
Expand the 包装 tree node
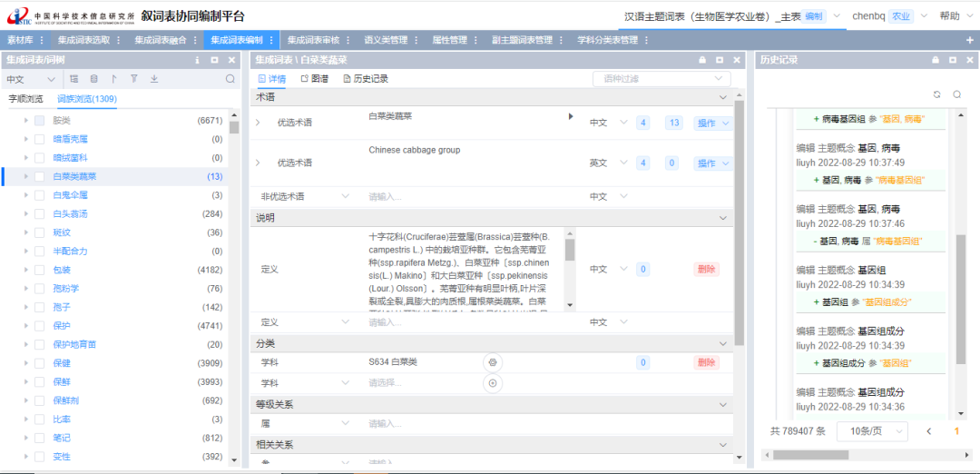tap(24, 270)
